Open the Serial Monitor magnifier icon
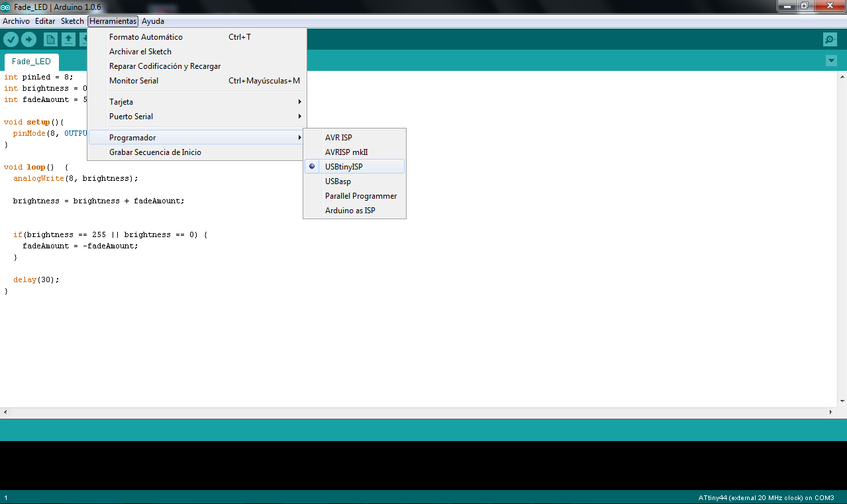Image resolution: width=847 pixels, height=504 pixels. (x=830, y=39)
